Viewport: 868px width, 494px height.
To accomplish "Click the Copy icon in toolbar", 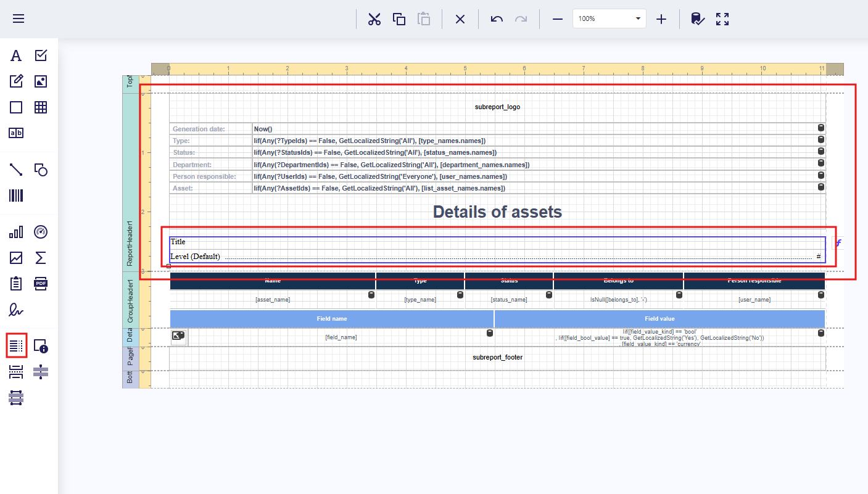I will click(x=399, y=19).
